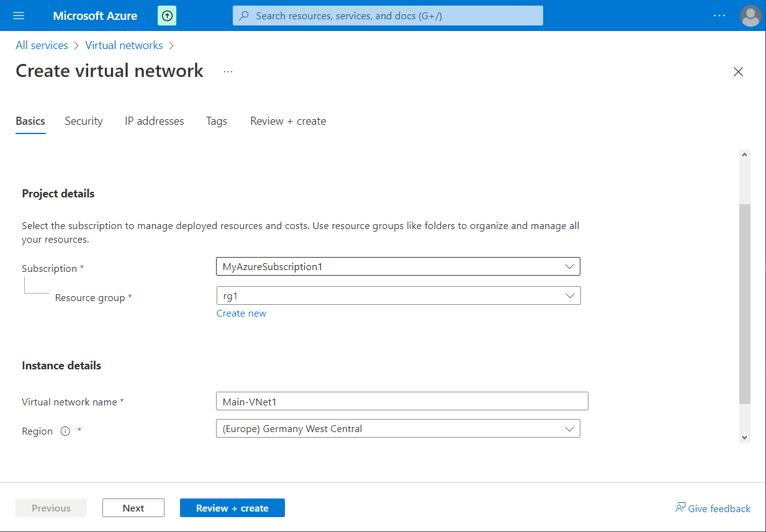Close the Create virtual network blade
This screenshot has width=766, height=532.
coord(738,72)
